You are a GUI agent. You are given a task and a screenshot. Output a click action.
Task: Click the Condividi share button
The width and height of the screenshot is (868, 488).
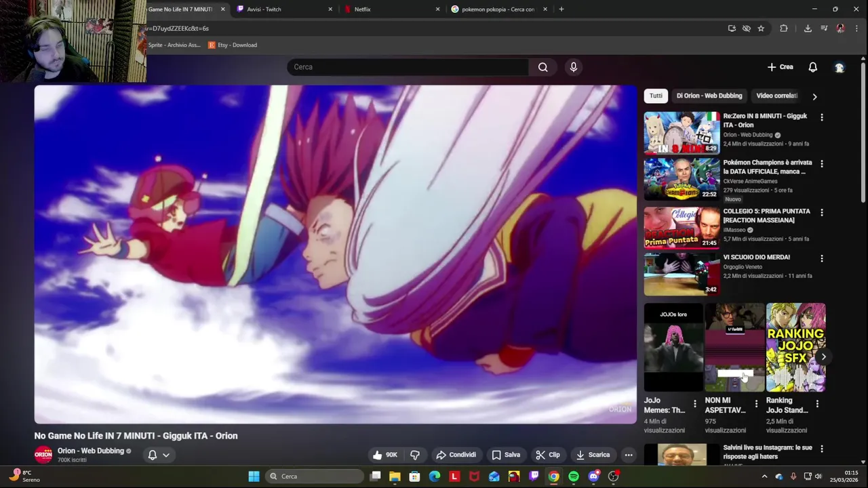point(456,455)
